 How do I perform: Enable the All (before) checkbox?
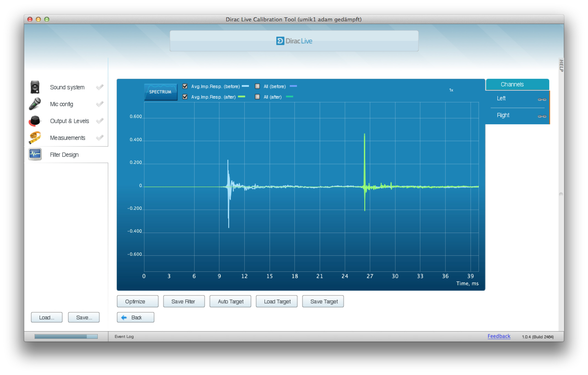coord(257,86)
